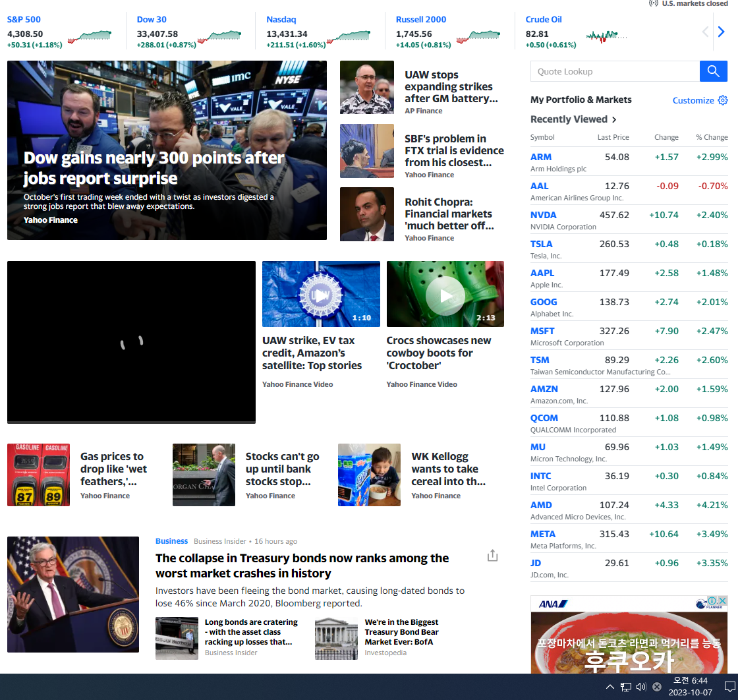Open the gasoline pump prices thumbnail

pyautogui.click(x=38, y=475)
